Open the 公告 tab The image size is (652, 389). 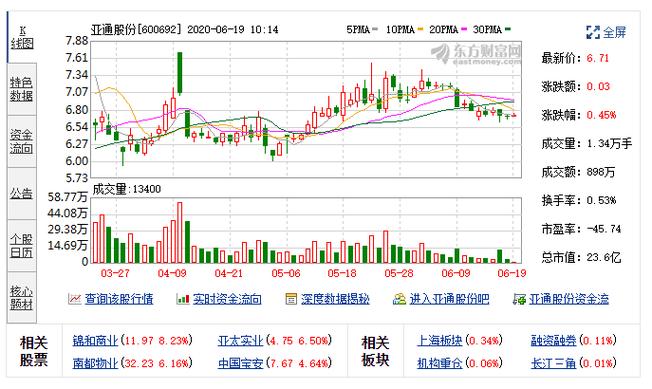click(22, 194)
